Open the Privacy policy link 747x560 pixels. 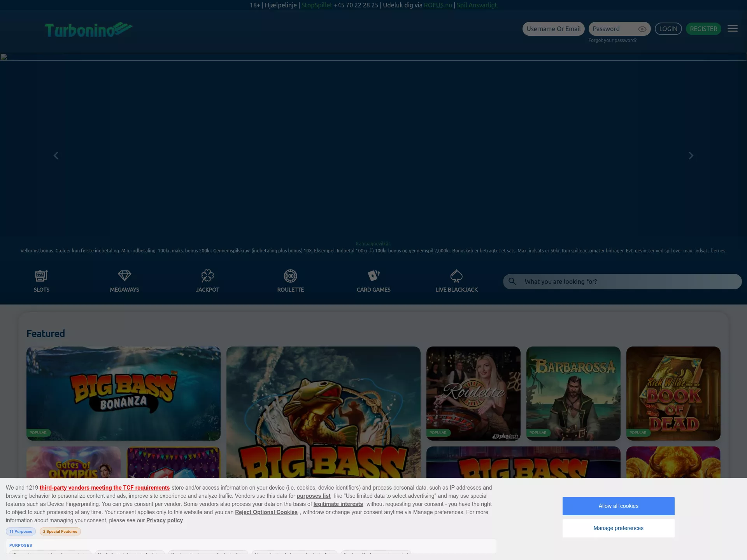(x=165, y=520)
